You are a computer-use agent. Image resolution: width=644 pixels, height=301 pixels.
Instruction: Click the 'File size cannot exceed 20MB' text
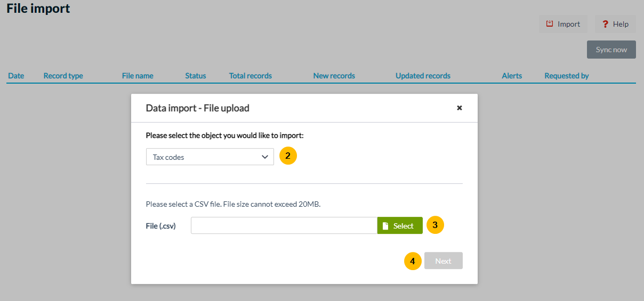click(272, 204)
